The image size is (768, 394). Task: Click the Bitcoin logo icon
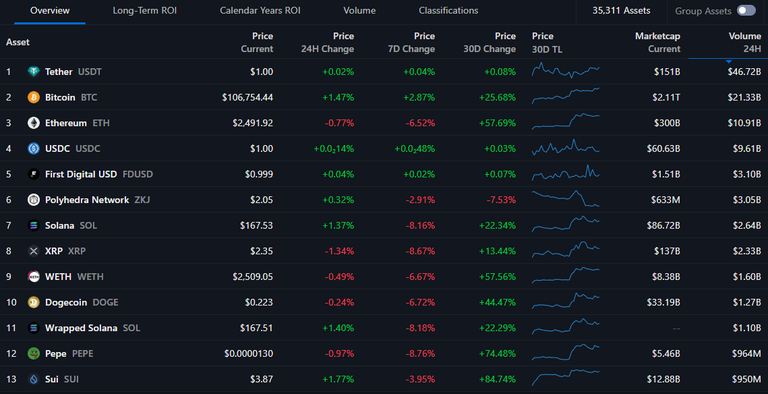(33, 97)
